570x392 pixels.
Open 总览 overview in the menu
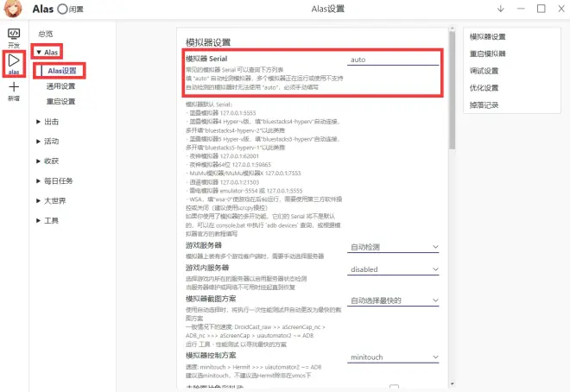pyautogui.click(x=46, y=34)
